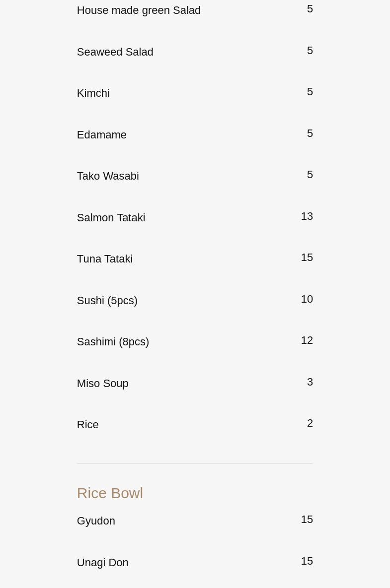Click the Tuna Tataki menu item

(x=104, y=259)
